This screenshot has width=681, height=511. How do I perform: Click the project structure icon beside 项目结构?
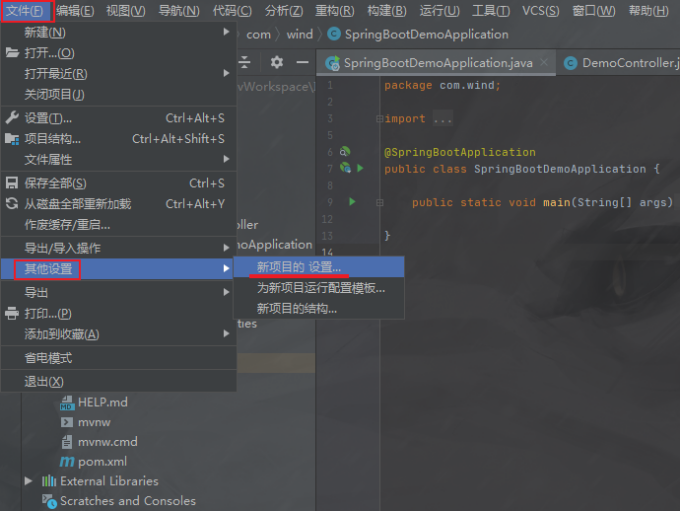[12, 139]
